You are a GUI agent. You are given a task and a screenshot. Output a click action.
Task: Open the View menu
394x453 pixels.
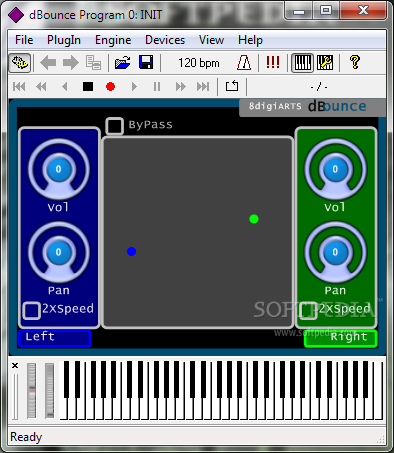tap(211, 40)
